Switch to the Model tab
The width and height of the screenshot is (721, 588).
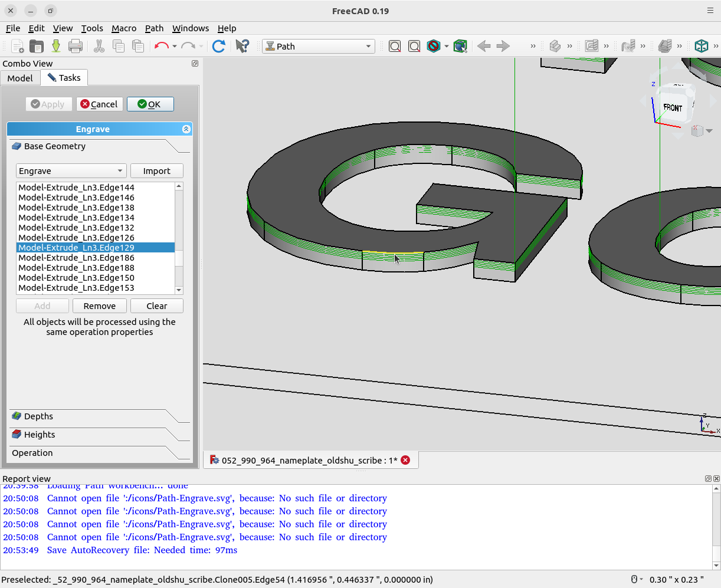20,78
